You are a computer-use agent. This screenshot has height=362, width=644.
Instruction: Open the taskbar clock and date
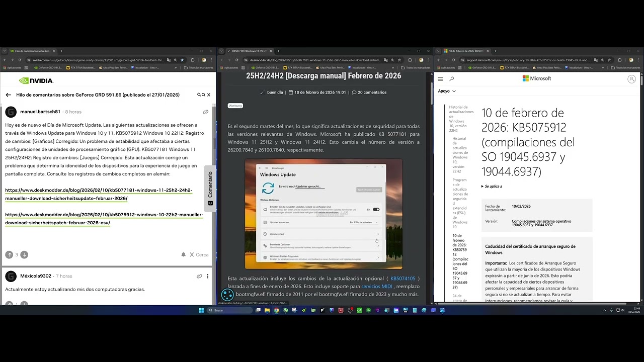633,310
